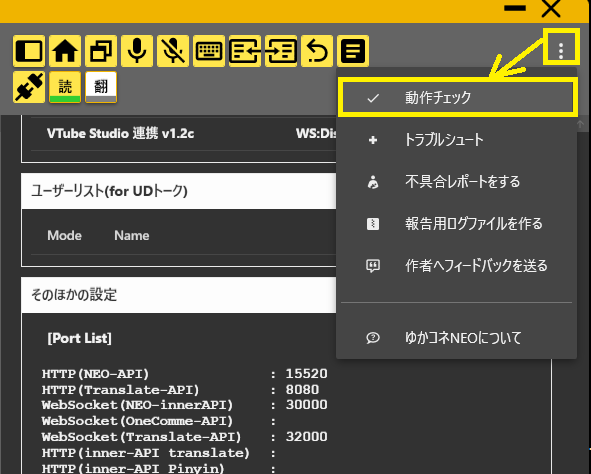Image resolution: width=591 pixels, height=474 pixels.
Task: Click the plug connection icon
Action: click(x=29, y=87)
